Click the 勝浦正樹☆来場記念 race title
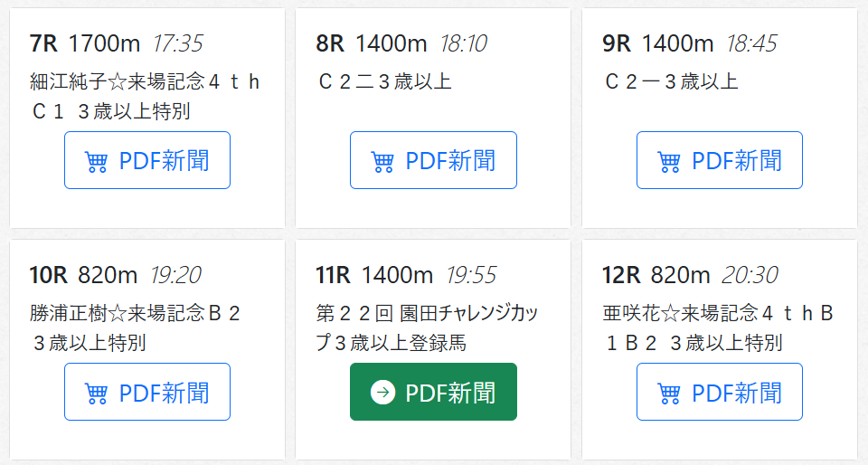Image resolution: width=868 pixels, height=465 pixels. coord(136,327)
